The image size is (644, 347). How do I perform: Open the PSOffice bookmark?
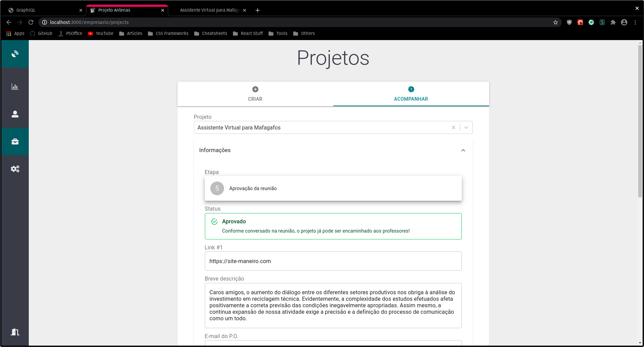tap(70, 34)
